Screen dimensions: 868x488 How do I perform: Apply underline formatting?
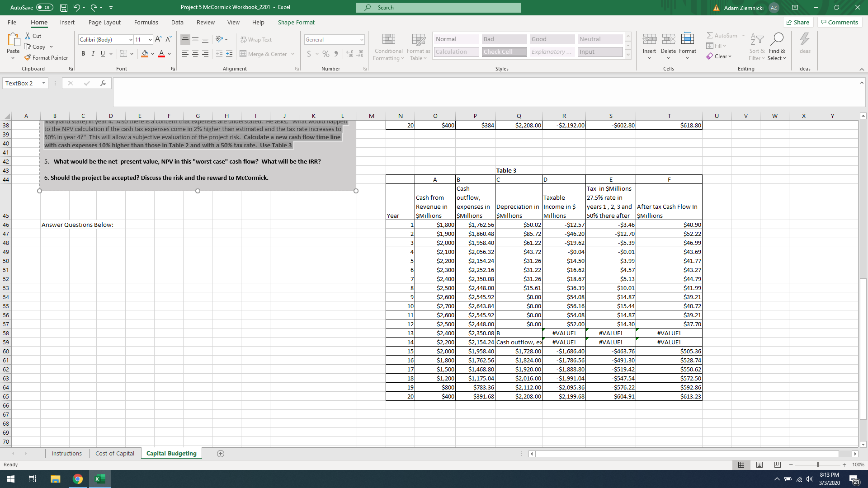tap(102, 54)
